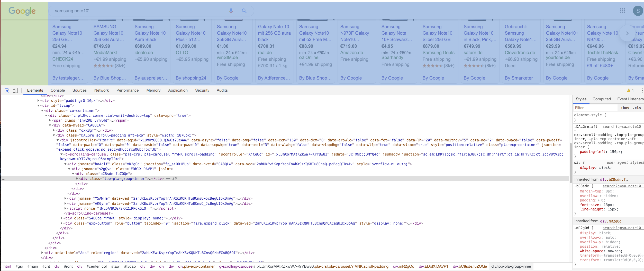
Task: Switch to the Computed styles pane
Action: (602, 99)
